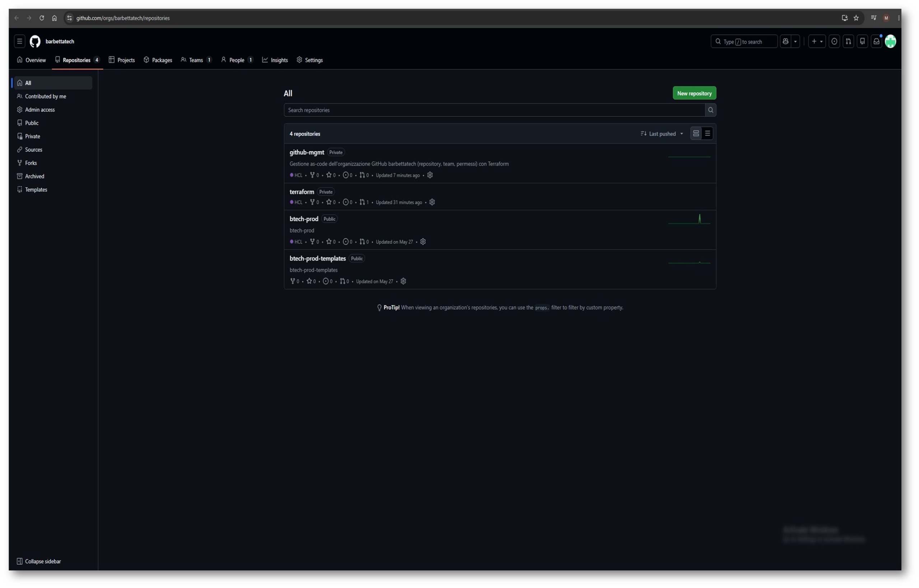
Task: Click the fork count on the btech-prod row
Action: click(x=314, y=242)
